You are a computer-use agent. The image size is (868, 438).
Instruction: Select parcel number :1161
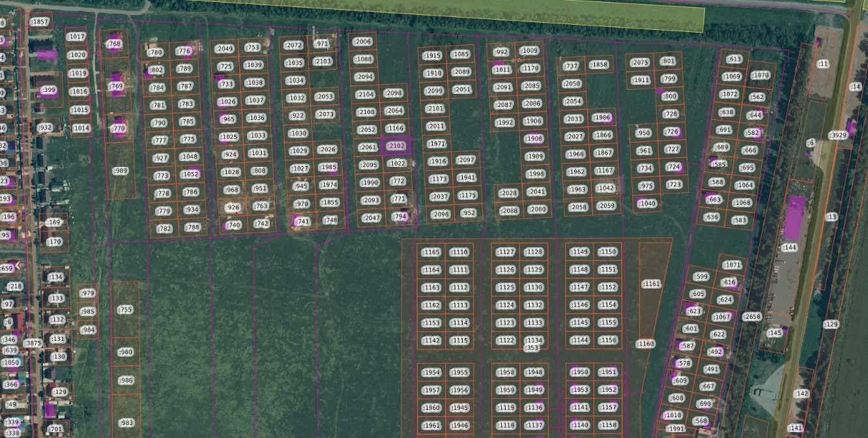(x=652, y=284)
